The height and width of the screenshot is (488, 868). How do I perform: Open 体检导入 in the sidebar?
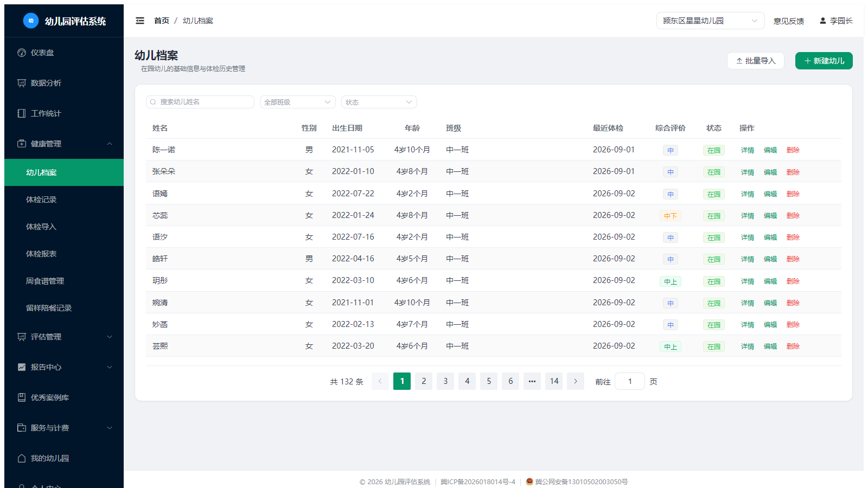(64, 227)
